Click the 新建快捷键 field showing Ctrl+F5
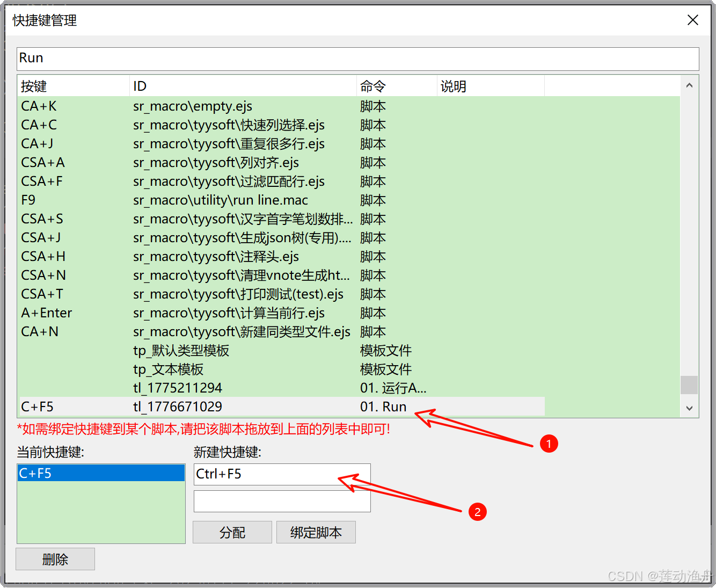This screenshot has height=588, width=716. (282, 475)
